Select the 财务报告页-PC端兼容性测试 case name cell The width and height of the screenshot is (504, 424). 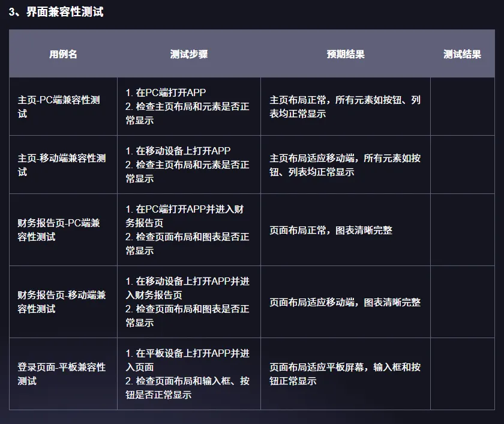pyautogui.click(x=64, y=229)
